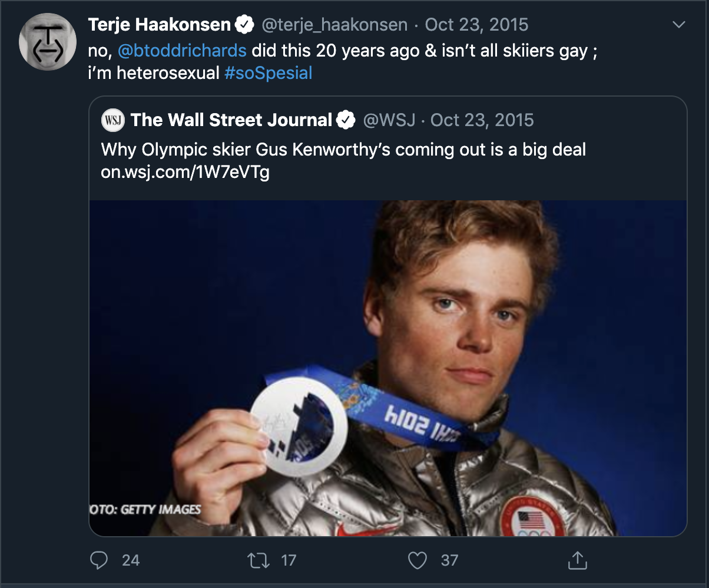Click the @terje_haakonsen handle

point(334,25)
